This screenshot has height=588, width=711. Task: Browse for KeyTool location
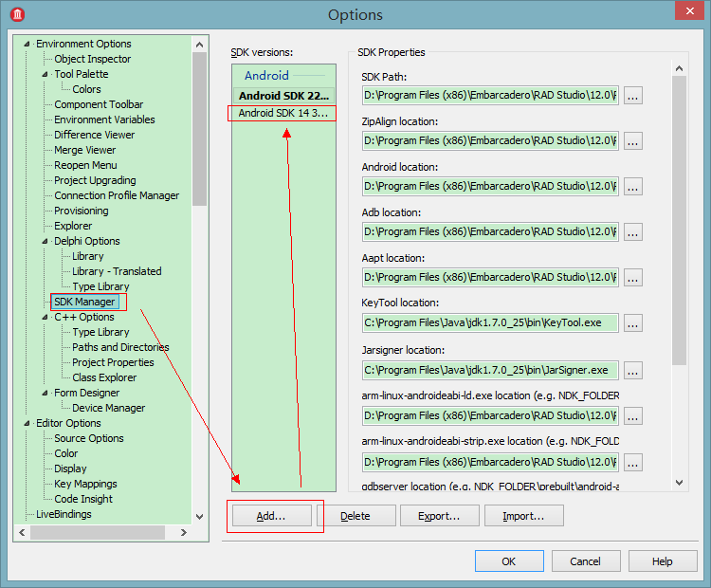(x=633, y=323)
